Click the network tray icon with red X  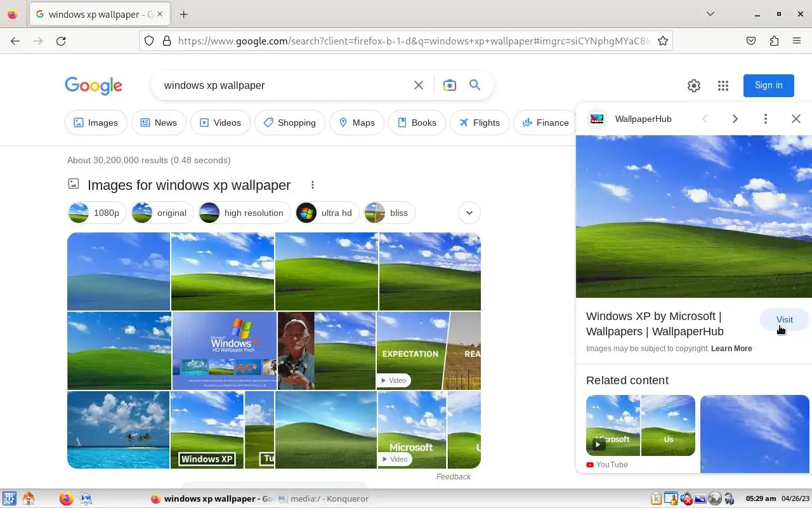686,498
